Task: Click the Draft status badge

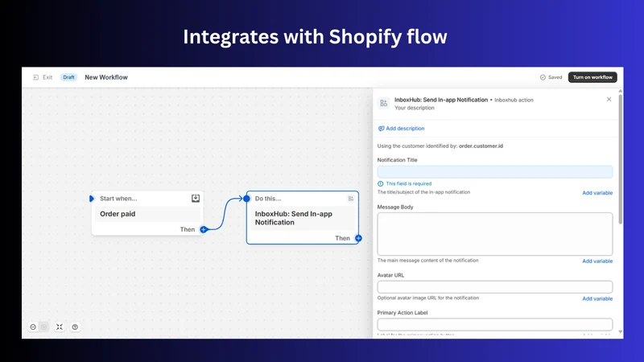Action: pyautogui.click(x=68, y=77)
